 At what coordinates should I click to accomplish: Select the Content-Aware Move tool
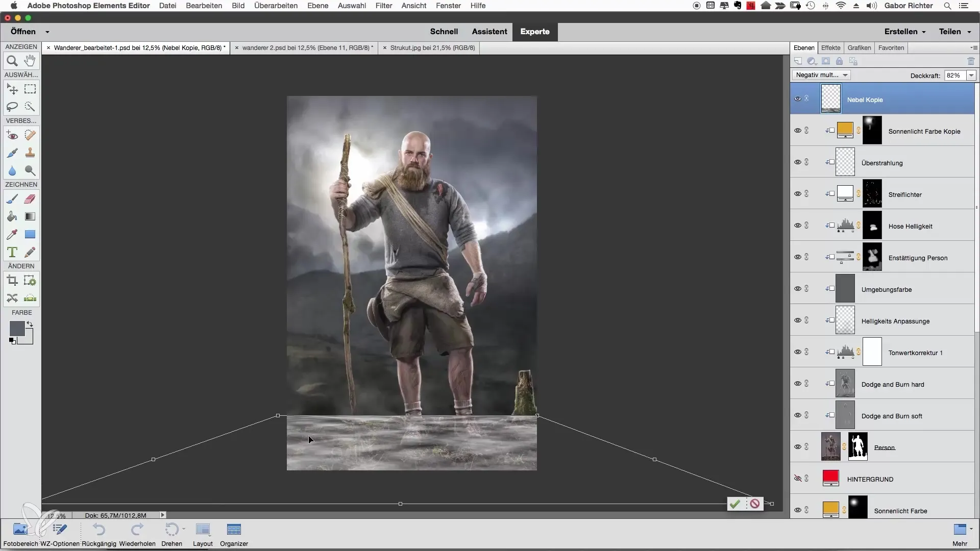pos(12,298)
